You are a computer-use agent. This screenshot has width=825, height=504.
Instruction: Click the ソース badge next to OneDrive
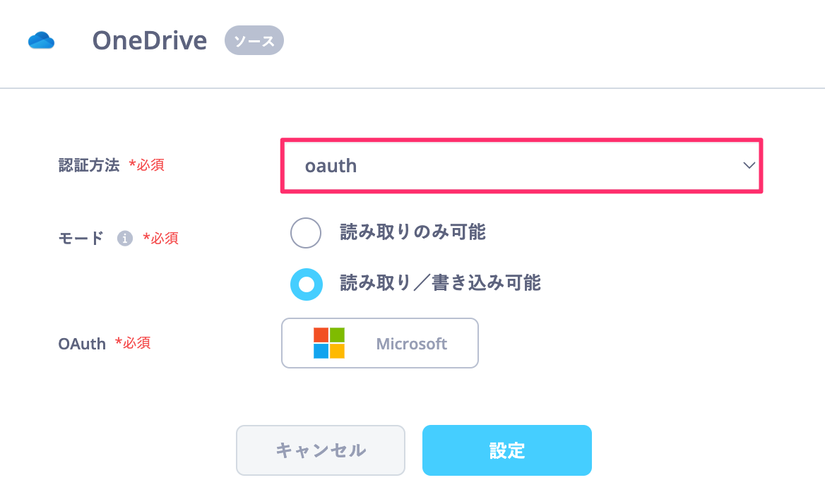254,40
